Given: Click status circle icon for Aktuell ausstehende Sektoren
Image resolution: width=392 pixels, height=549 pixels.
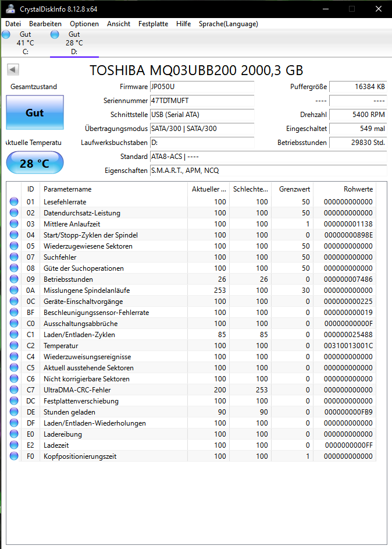Looking at the screenshot, I should point(14,367).
